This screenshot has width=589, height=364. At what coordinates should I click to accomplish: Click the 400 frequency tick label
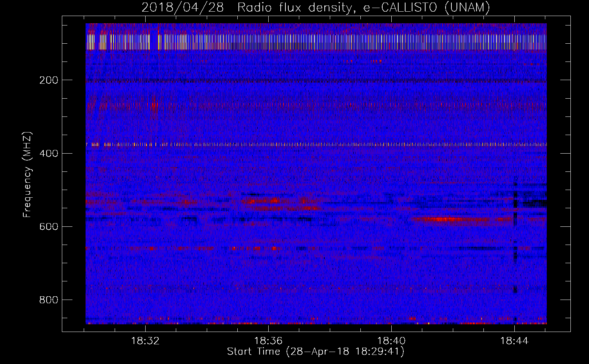49,153
